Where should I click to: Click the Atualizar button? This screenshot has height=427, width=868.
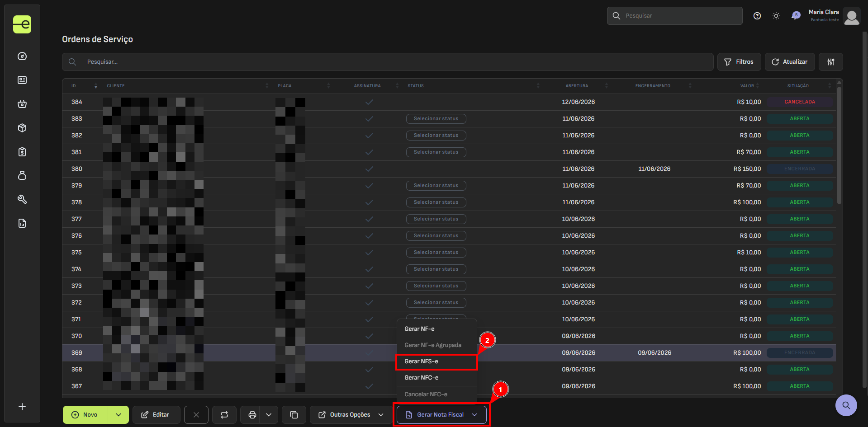790,62
